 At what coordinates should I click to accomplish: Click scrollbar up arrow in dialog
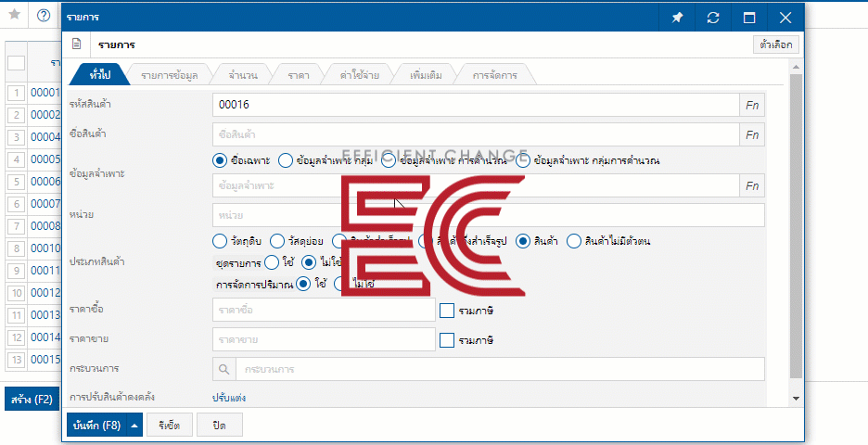pyautogui.click(x=796, y=67)
